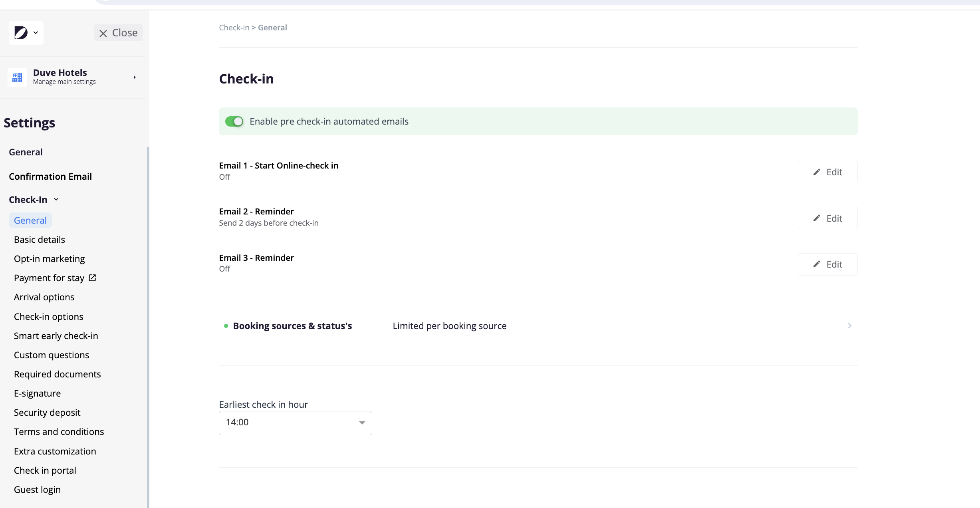Click the right arrow on the Booking sources row
Screen dimensions: 980x508
[x=849, y=325]
